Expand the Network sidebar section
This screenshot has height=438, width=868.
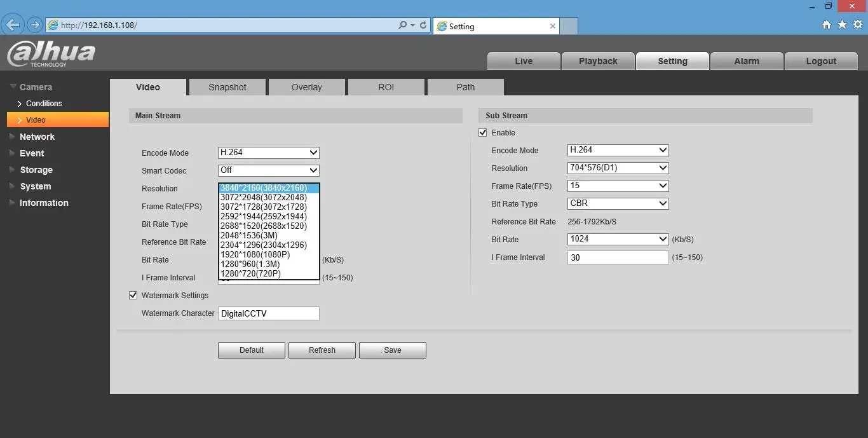(37, 137)
